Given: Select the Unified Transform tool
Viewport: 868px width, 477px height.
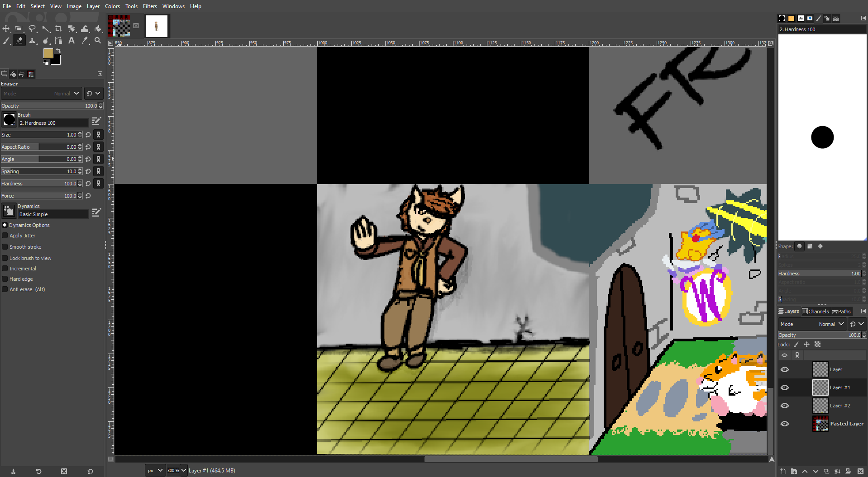Looking at the screenshot, I should pos(72,29).
